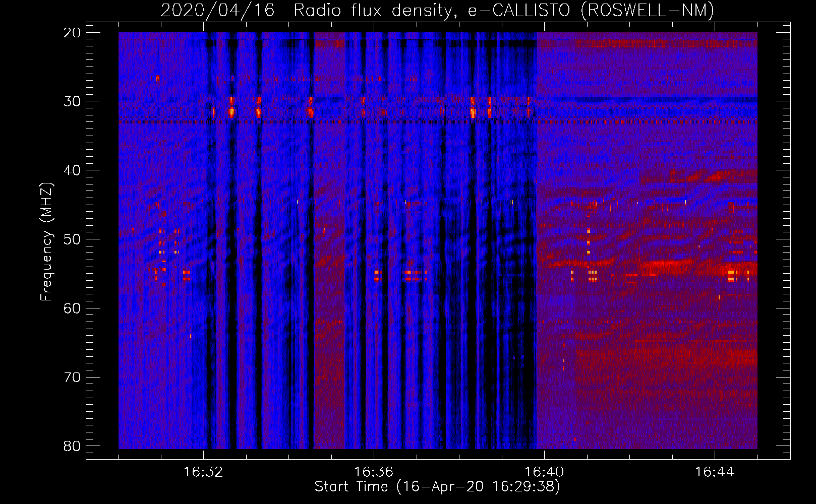Click the 50 MHz axis label

tap(73, 239)
